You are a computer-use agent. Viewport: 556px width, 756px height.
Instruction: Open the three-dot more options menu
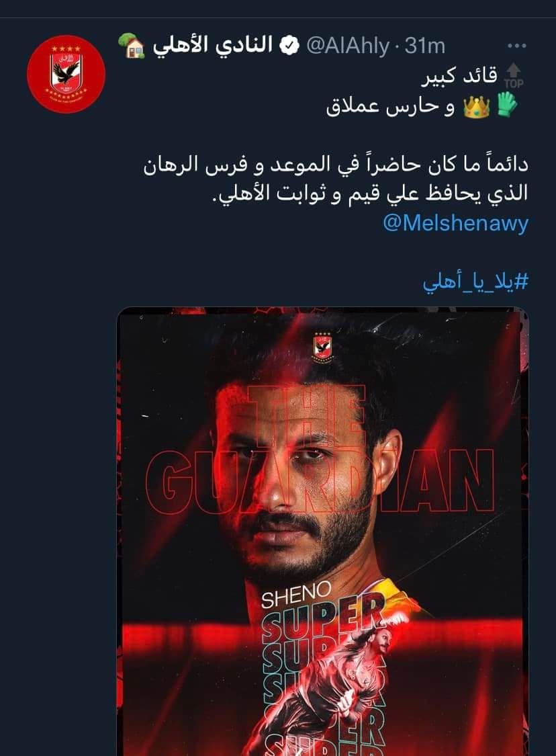(x=517, y=46)
